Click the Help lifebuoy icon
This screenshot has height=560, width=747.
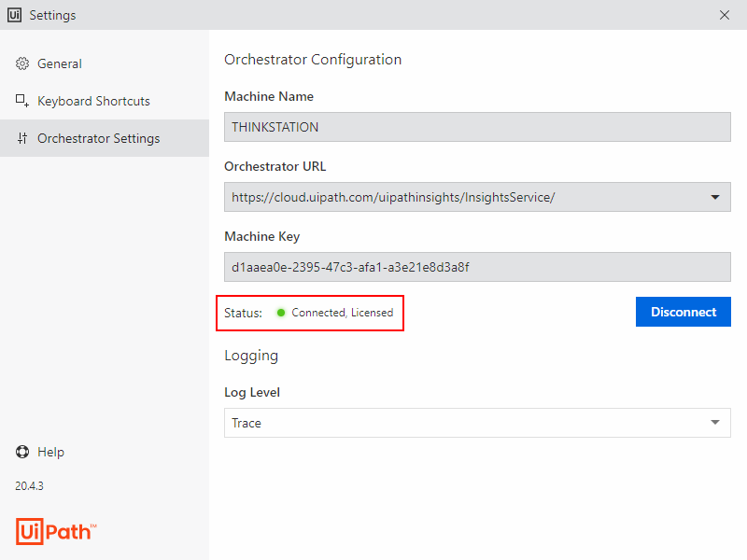coord(22,452)
